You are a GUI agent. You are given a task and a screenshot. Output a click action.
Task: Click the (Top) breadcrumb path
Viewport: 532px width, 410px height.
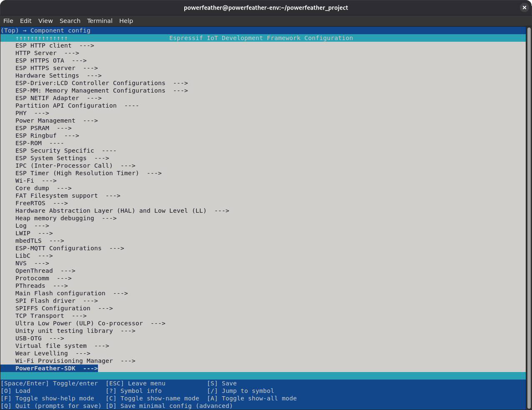[10, 30]
